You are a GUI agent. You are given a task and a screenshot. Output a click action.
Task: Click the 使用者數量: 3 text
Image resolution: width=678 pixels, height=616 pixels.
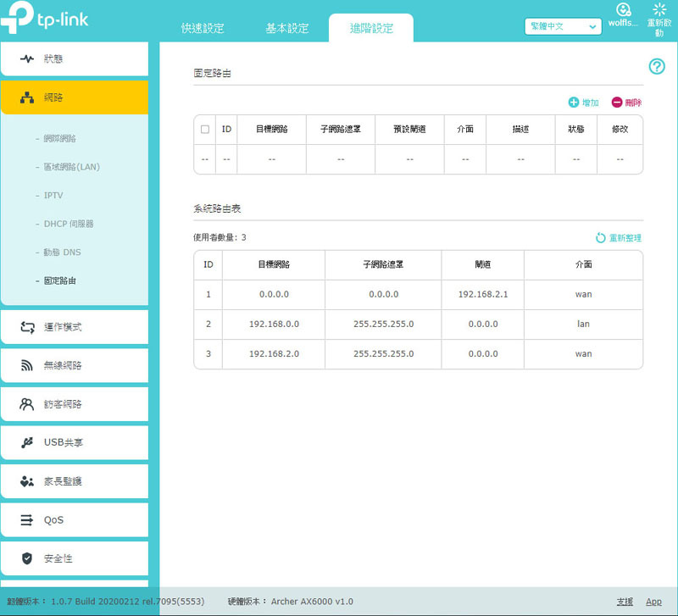point(220,237)
